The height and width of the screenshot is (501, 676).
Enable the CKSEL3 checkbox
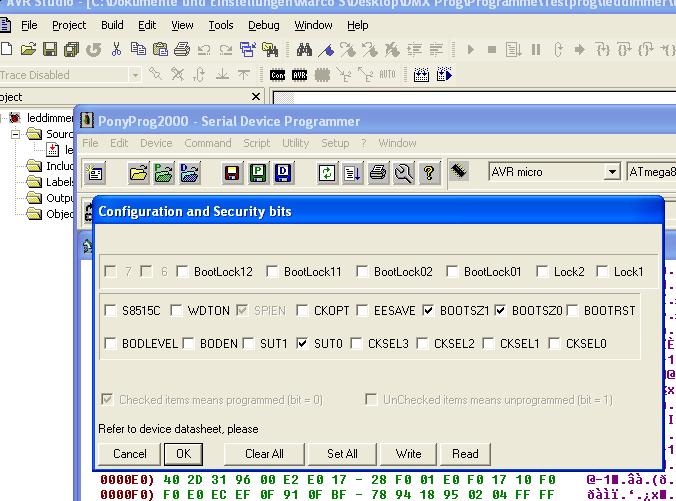(356, 344)
